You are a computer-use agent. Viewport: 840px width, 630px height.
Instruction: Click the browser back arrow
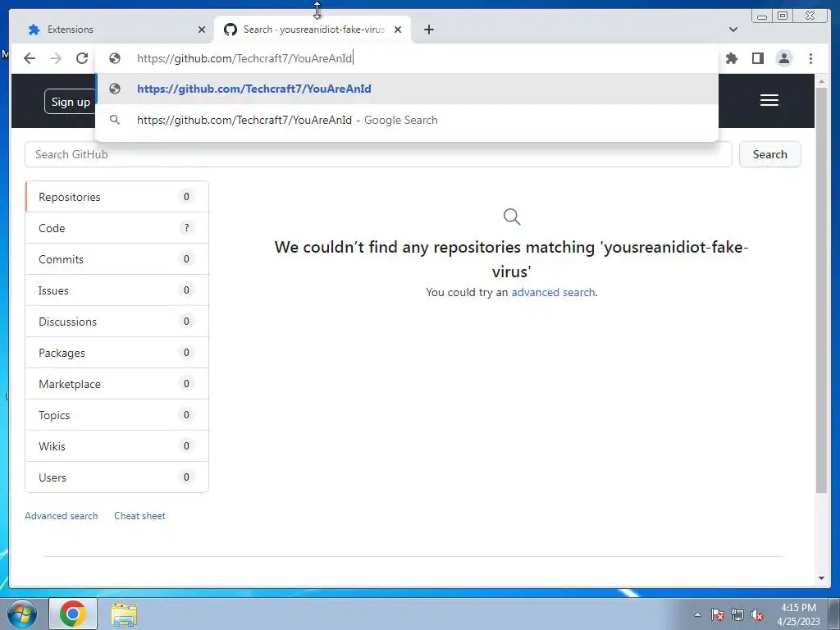pyautogui.click(x=30, y=58)
